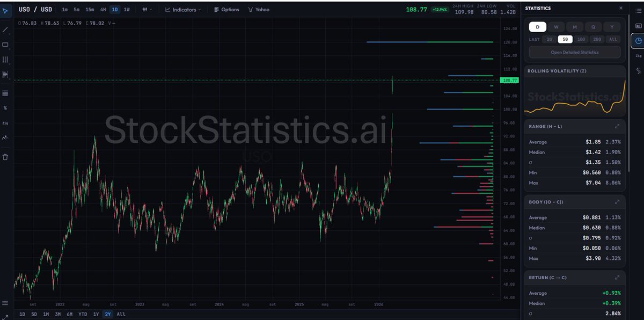644x320 pixels.
Task: Click the Range Max $7.04 value
Action: coord(593,183)
